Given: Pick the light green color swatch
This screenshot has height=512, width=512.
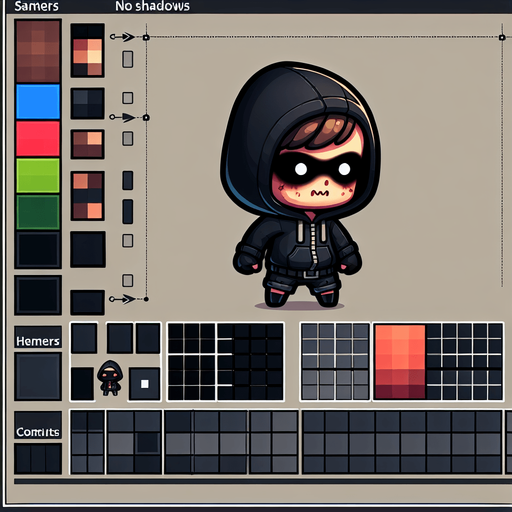Looking at the screenshot, I should coord(38,175).
